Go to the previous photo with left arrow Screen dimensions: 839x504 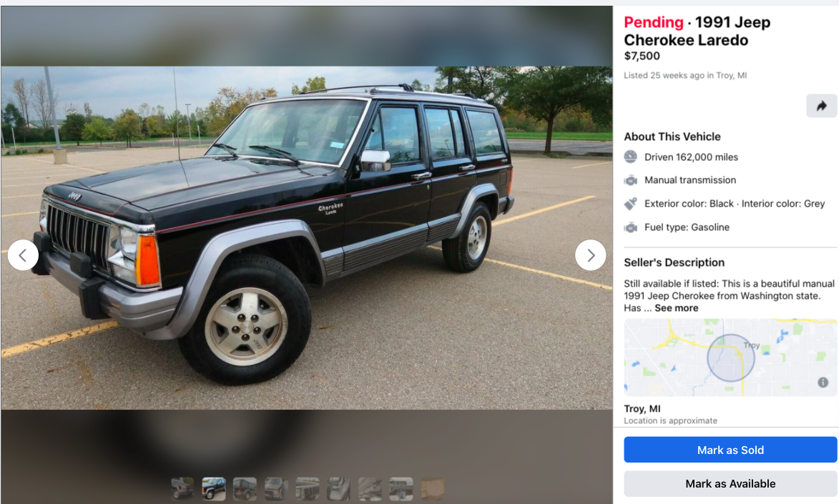(x=23, y=255)
